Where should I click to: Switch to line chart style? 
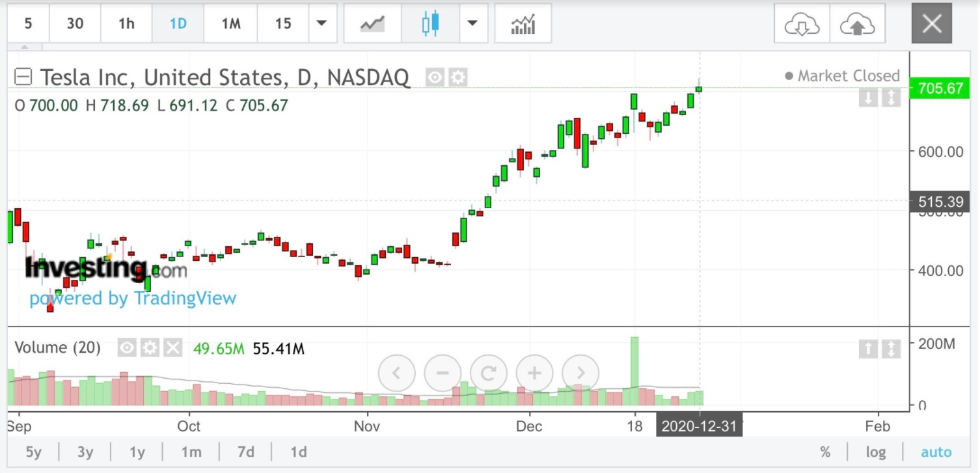click(x=372, y=23)
